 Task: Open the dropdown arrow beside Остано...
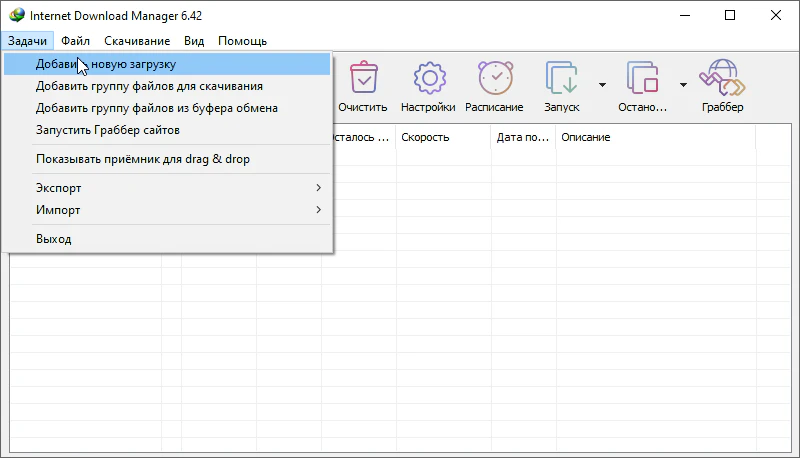(x=683, y=85)
